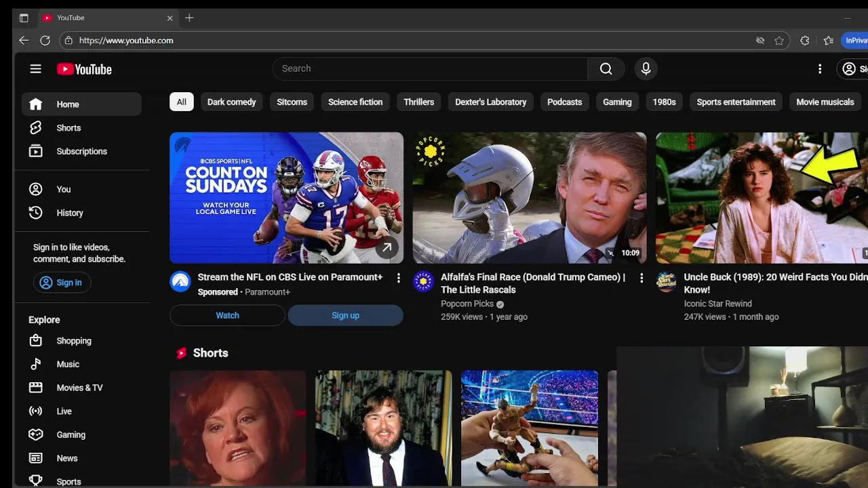Select the Gaming filter chip
This screenshot has width=868, height=488.
(617, 102)
